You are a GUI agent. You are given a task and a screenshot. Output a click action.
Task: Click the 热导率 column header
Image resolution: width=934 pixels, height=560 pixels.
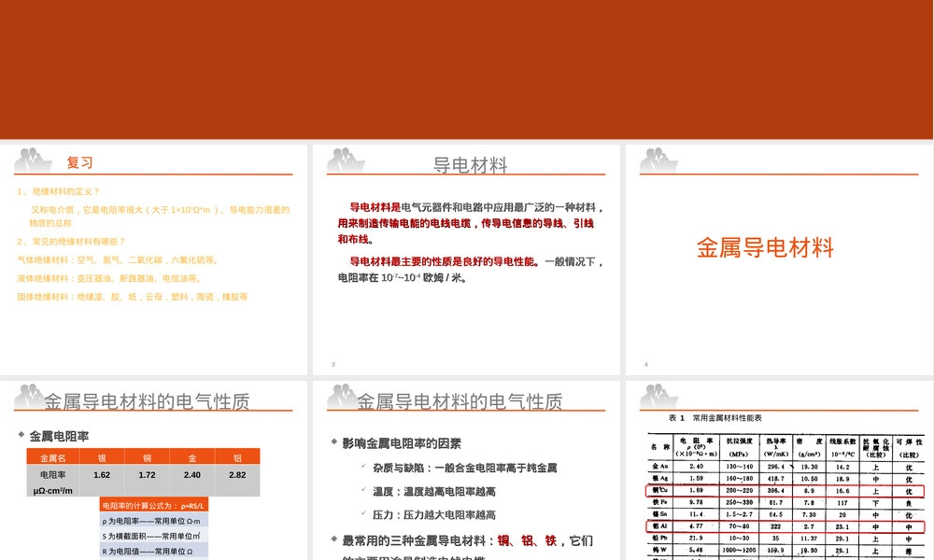(x=776, y=447)
